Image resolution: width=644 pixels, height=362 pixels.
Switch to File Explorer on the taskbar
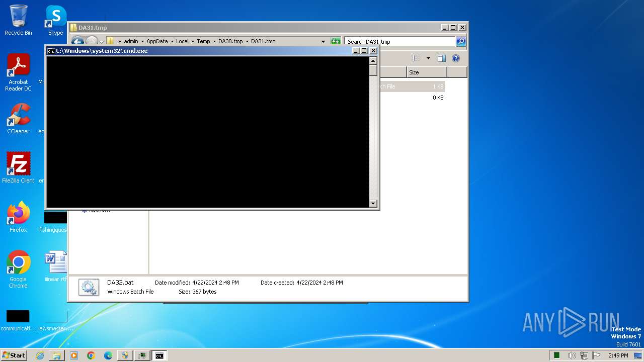point(57,355)
